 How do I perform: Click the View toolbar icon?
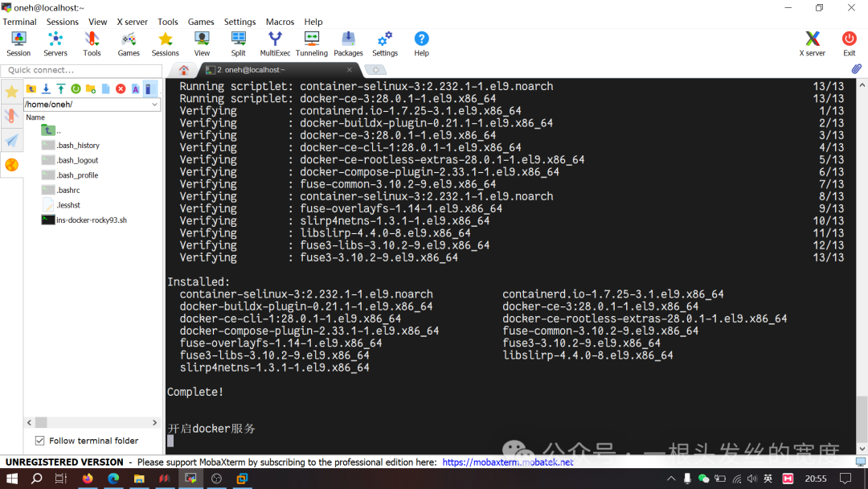pos(202,43)
